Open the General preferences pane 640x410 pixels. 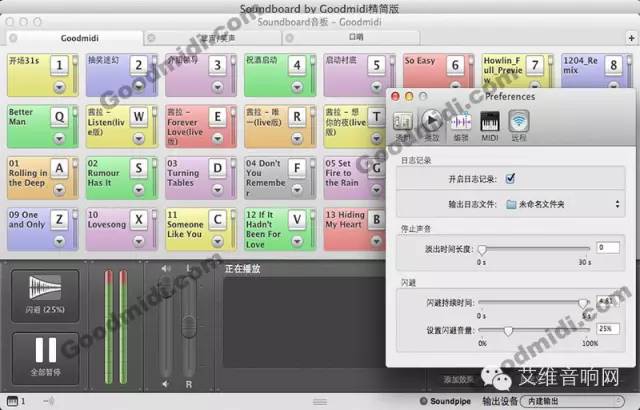[x=402, y=126]
